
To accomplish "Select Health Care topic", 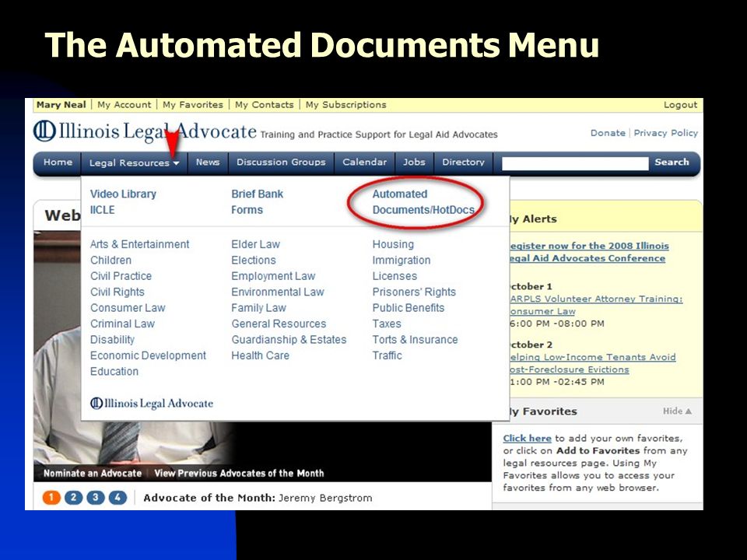I will point(260,355).
